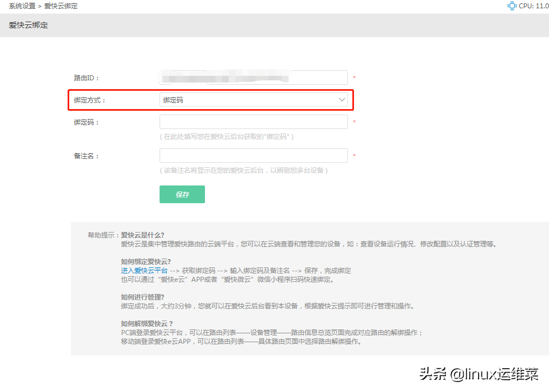Open the 进入爱快云平台 link

pos(144,271)
